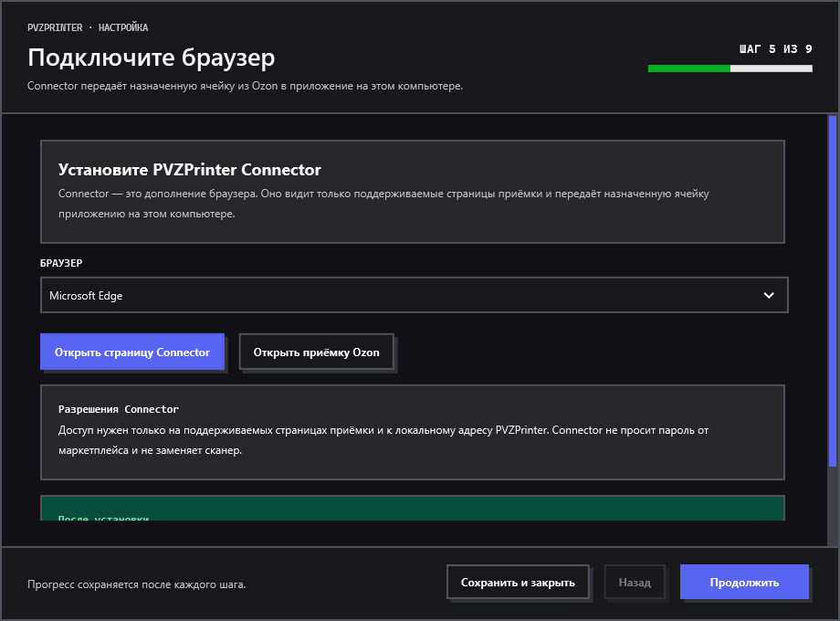Click the 'БРАУЗЕР' field label
The image size is (840, 621).
click(x=61, y=263)
